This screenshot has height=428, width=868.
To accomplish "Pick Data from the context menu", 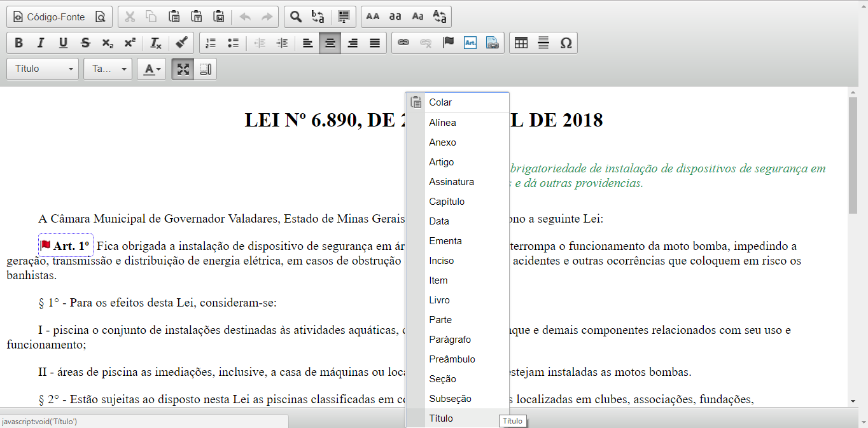I will click(458, 221).
